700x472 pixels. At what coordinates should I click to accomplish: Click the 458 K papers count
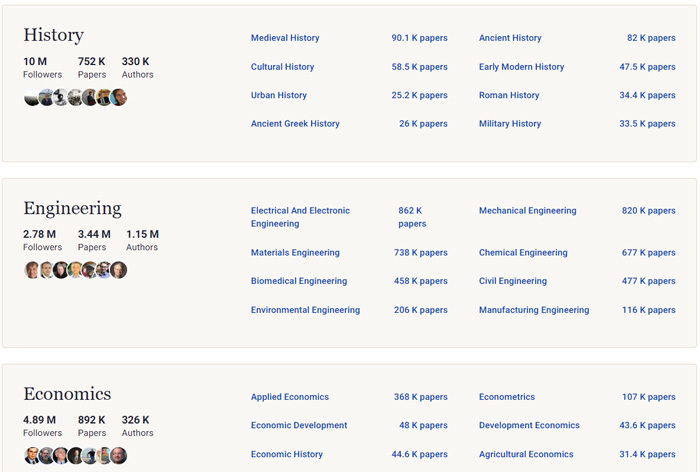(x=421, y=281)
